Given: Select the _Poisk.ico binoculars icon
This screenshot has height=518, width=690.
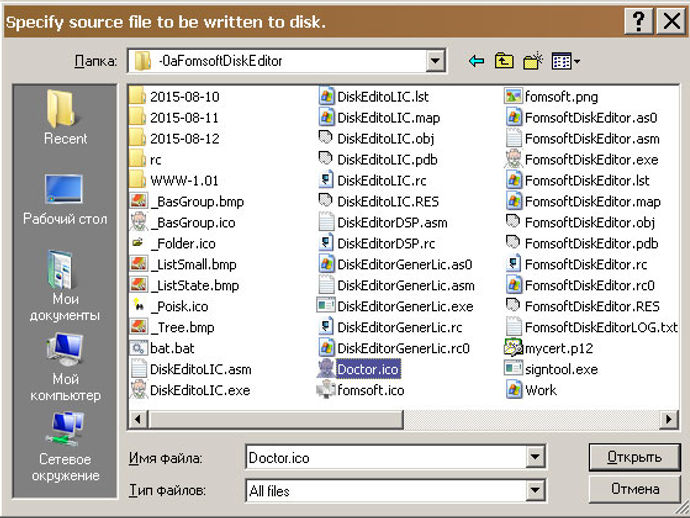Looking at the screenshot, I should (138, 305).
